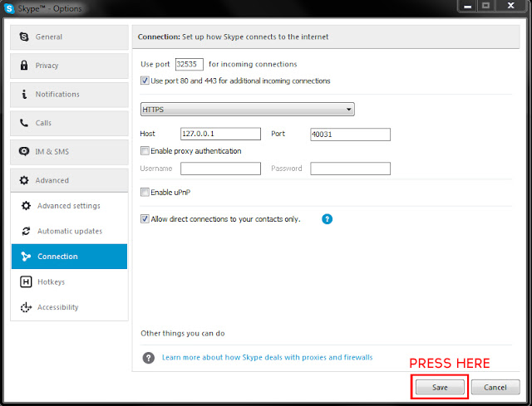Collapse the Advanced section
Image resolution: width=532 pixels, height=406 pixels.
coord(69,180)
